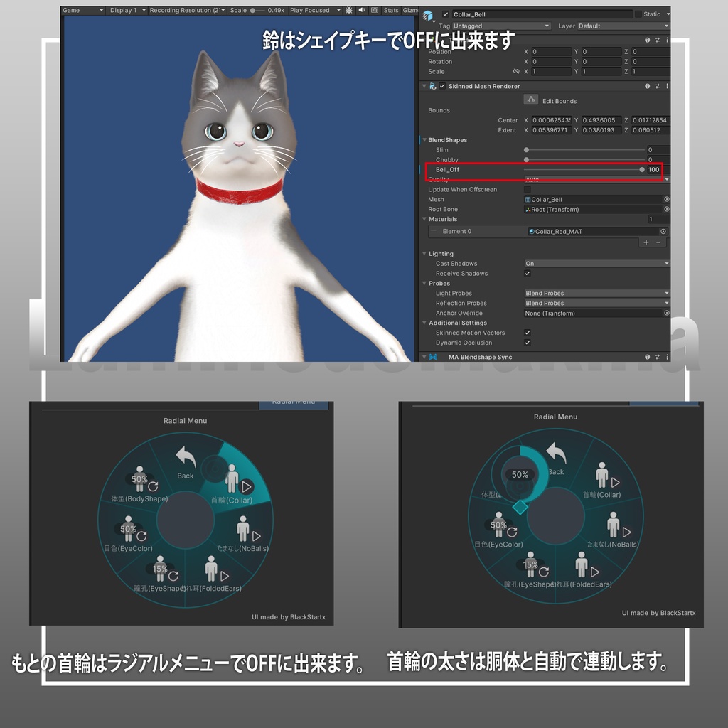728x728 pixels.
Task: Toggle Skinned Motion Vectors checkbox
Action: pyautogui.click(x=528, y=333)
